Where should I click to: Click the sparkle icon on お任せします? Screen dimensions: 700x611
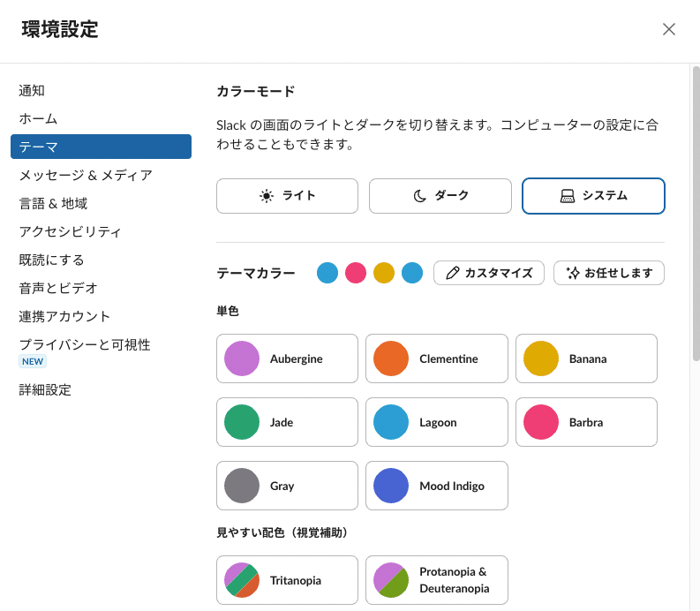coord(573,273)
